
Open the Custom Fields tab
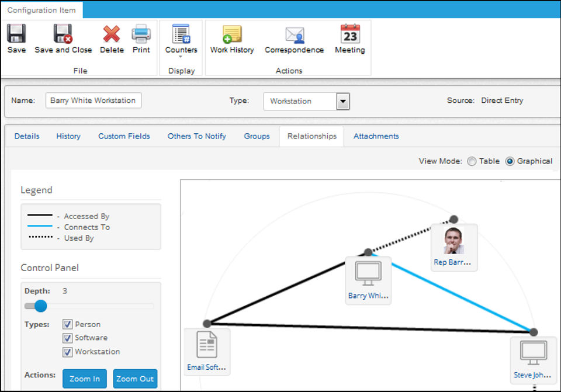point(124,136)
